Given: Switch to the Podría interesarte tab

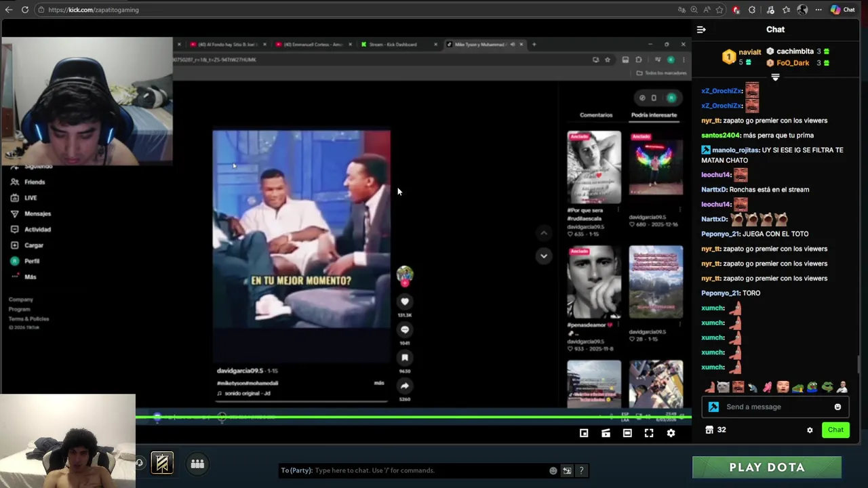Looking at the screenshot, I should tap(654, 115).
